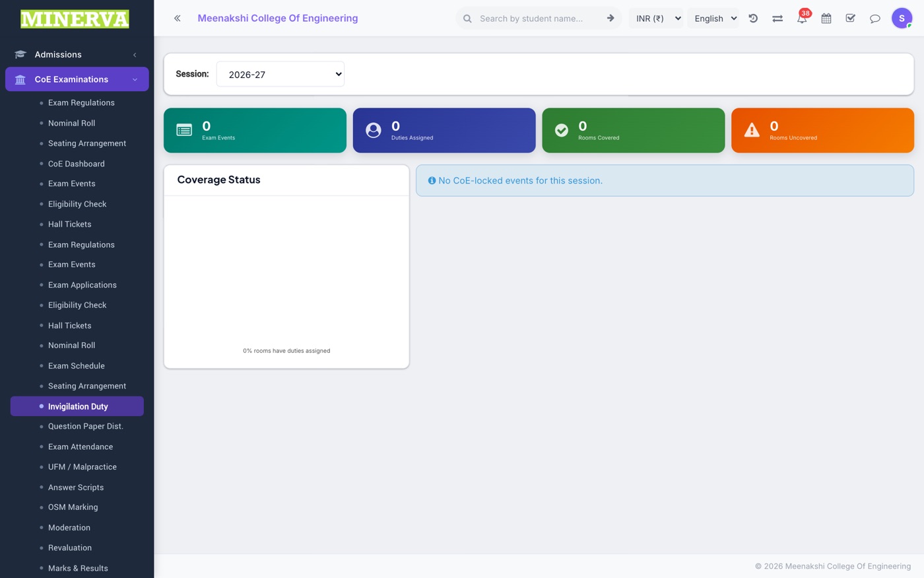Image resolution: width=924 pixels, height=578 pixels.
Task: Click the Rooms Uncovered summary card
Action: [822, 130]
